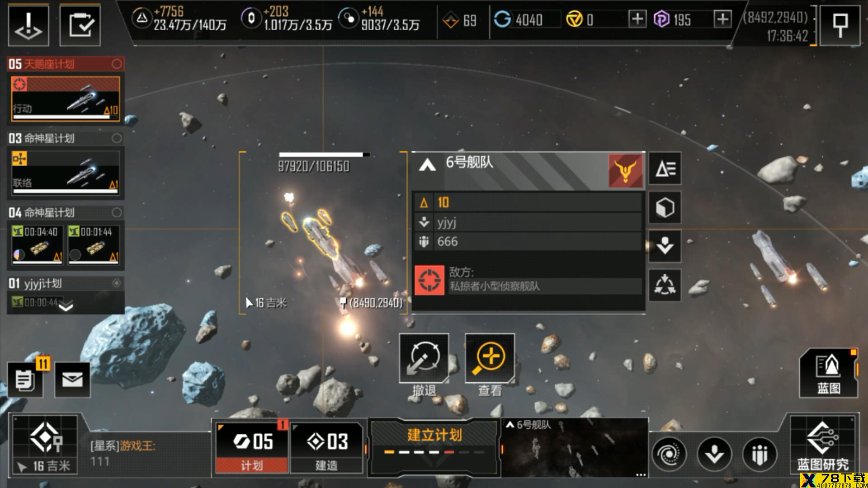Toggle the circle on 04 命神星计划
Viewport: 868px width, 488px height.
(x=117, y=212)
